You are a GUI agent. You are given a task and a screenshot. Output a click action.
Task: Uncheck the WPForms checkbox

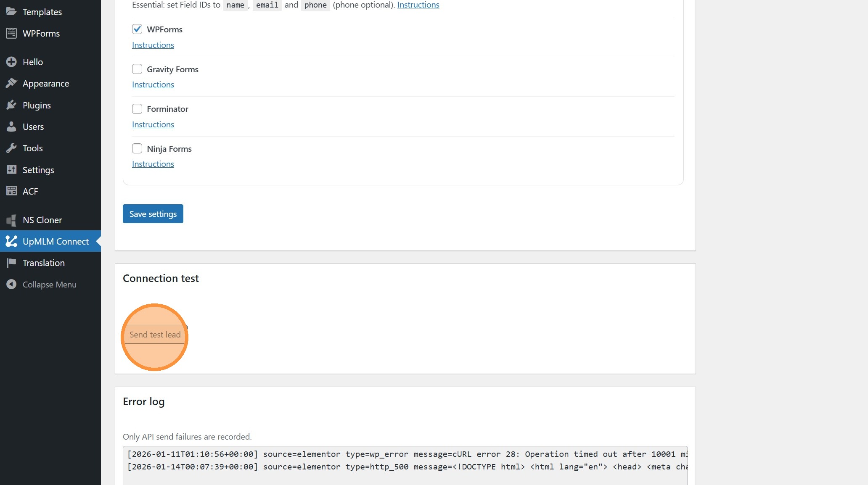[x=137, y=29]
